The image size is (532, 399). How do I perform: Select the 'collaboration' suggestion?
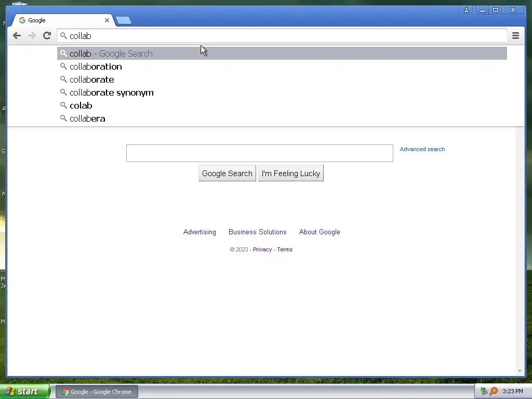coord(282,66)
